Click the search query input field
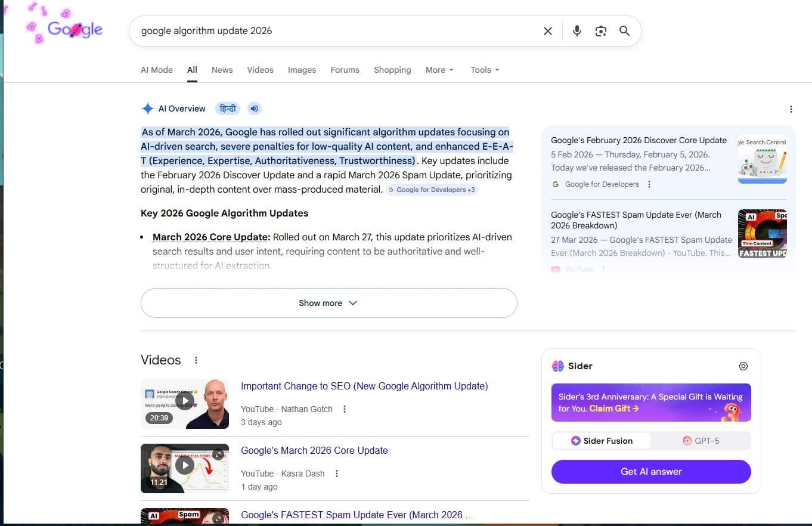Image resolution: width=812 pixels, height=526 pixels. pyautogui.click(x=337, y=31)
